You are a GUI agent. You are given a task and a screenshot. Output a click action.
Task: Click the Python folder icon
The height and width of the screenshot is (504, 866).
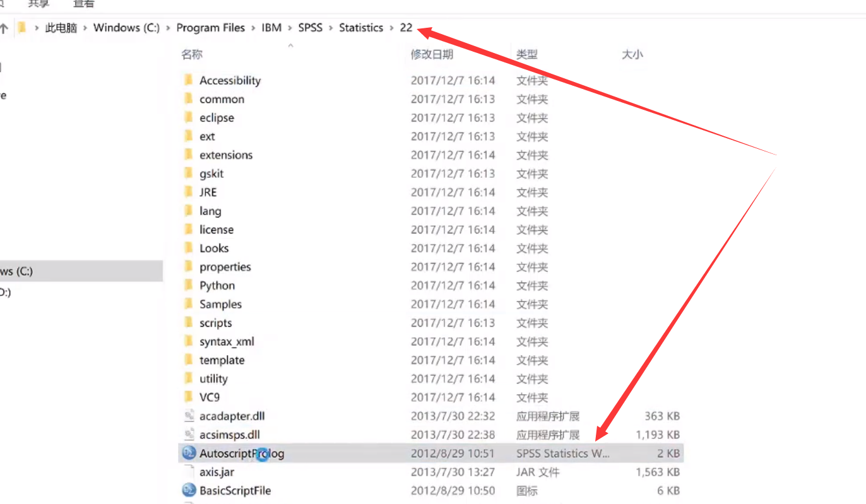point(188,285)
